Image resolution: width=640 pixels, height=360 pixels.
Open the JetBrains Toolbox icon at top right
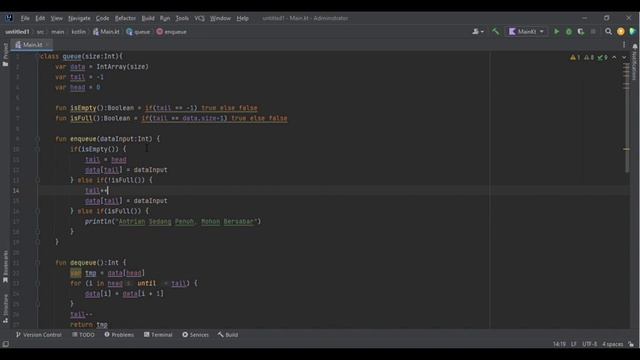pos(633,31)
